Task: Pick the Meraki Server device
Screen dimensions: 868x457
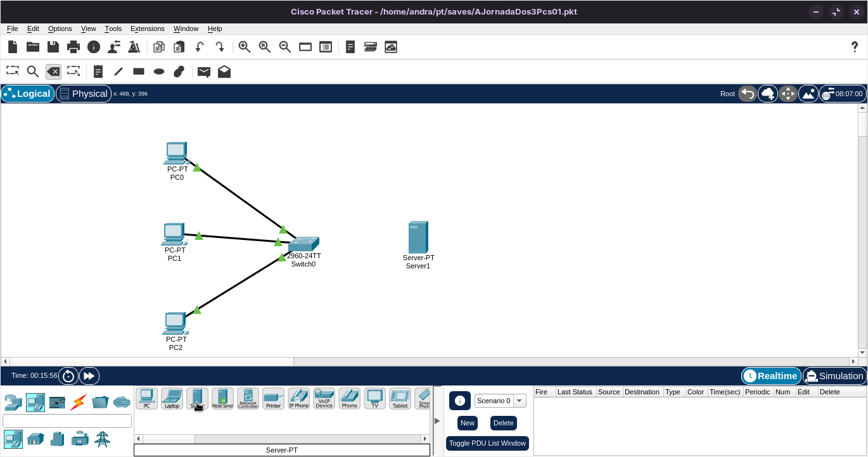Action: (x=222, y=399)
